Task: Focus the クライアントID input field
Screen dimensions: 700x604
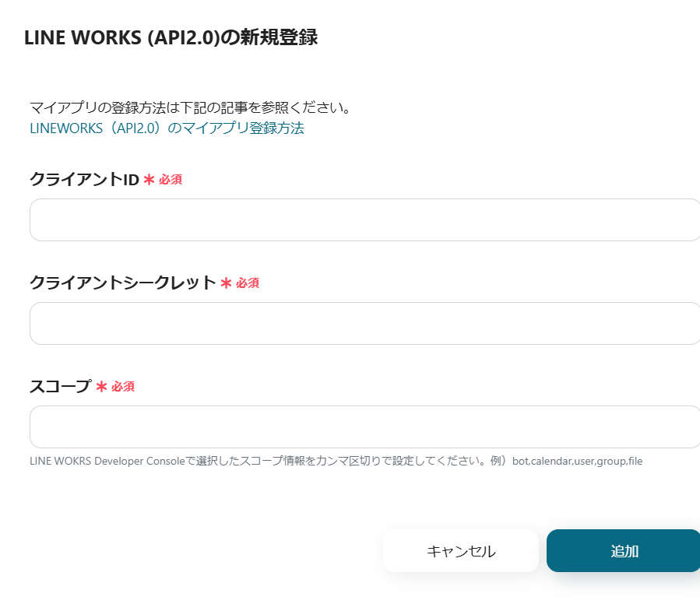Action: coord(364,219)
